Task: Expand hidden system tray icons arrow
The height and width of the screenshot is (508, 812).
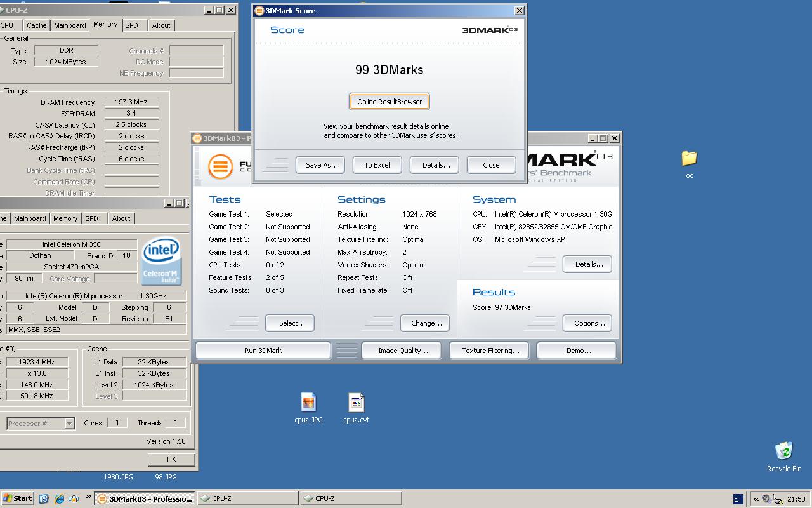Action: 756,499
